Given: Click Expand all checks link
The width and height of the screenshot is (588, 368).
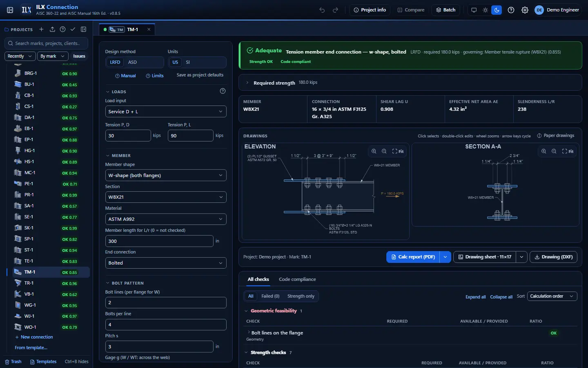Looking at the screenshot, I should point(475,297).
